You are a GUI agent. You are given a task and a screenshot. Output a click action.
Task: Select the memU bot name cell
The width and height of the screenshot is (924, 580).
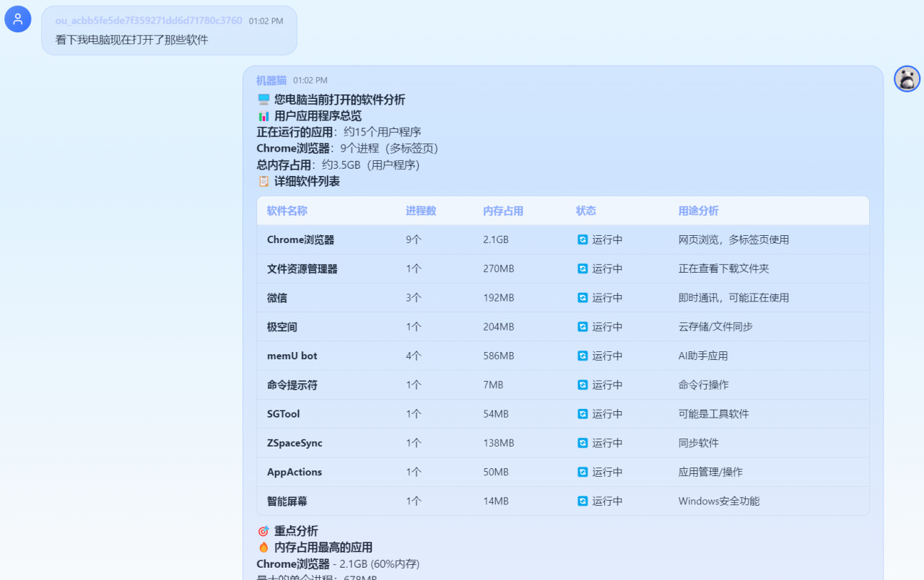(x=292, y=356)
